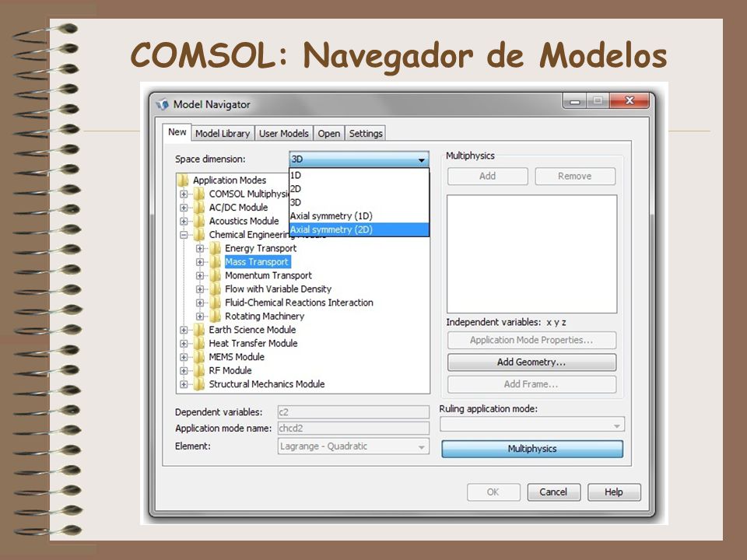Choose Axial symmetry (1D) option

359,215
